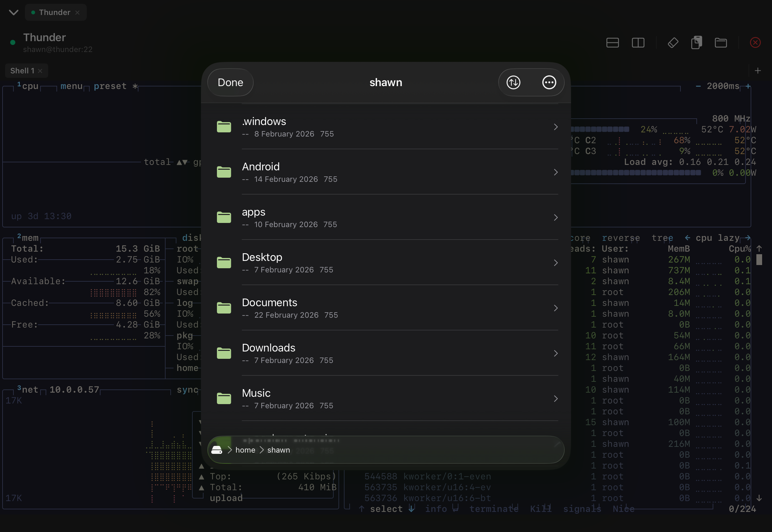This screenshot has width=772, height=532.
Task: Open horizontal split pane view
Action: point(612,43)
